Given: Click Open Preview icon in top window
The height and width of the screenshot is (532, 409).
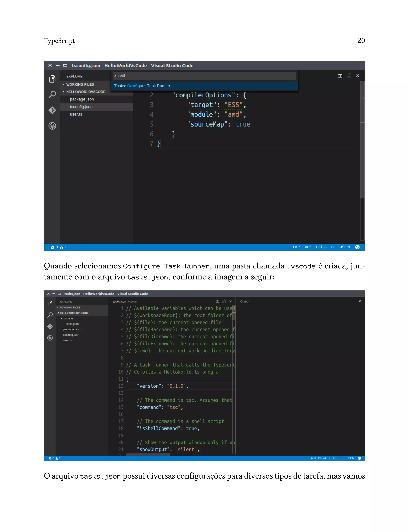Looking at the screenshot, I should click(349, 76).
